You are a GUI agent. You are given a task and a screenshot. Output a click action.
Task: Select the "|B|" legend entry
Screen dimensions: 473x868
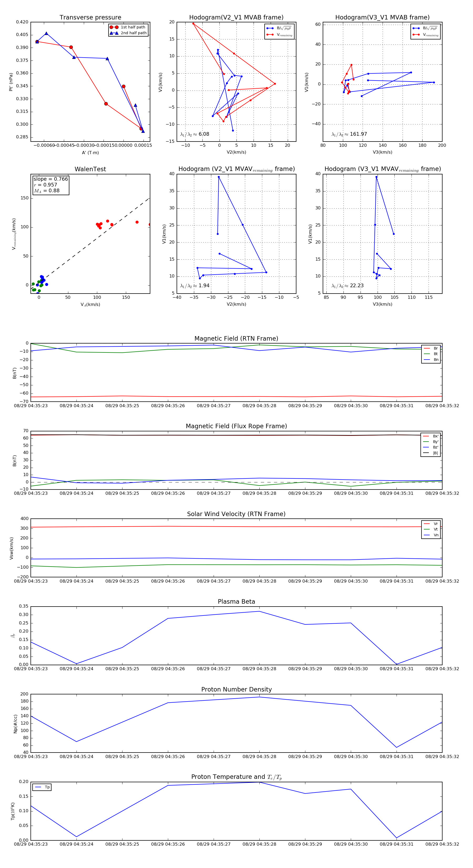coord(431,453)
